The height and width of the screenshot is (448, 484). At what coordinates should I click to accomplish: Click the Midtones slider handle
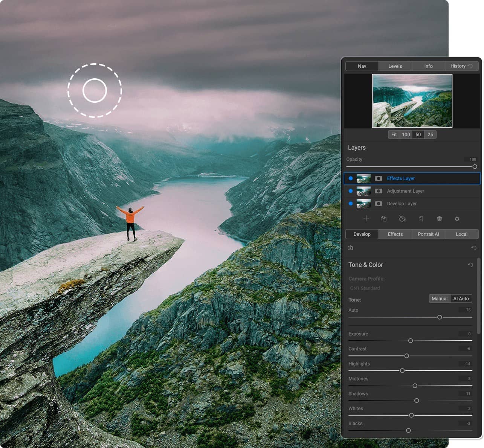click(x=415, y=386)
